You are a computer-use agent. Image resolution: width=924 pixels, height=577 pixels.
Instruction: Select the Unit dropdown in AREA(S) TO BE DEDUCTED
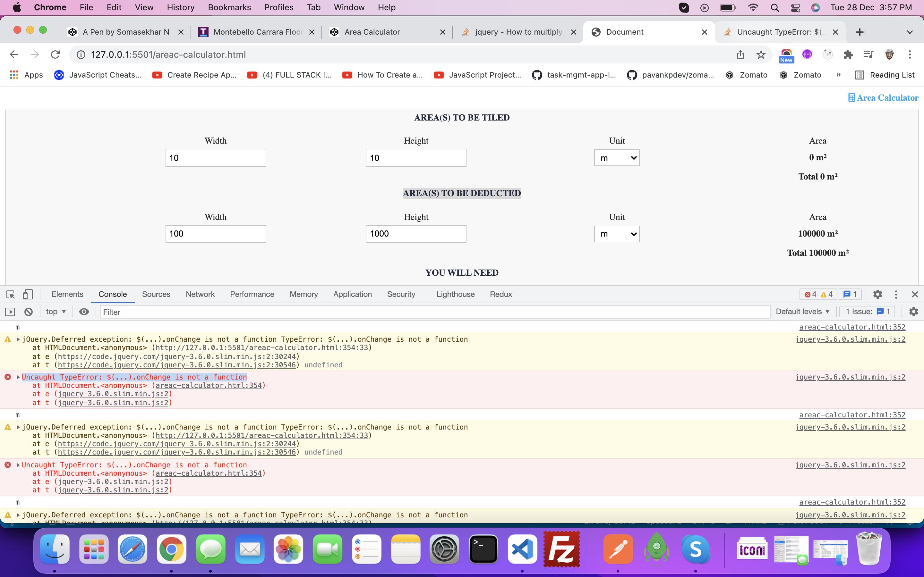point(616,234)
